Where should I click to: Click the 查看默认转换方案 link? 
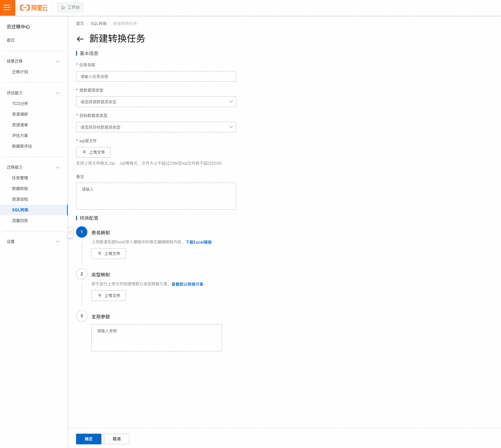point(187,284)
